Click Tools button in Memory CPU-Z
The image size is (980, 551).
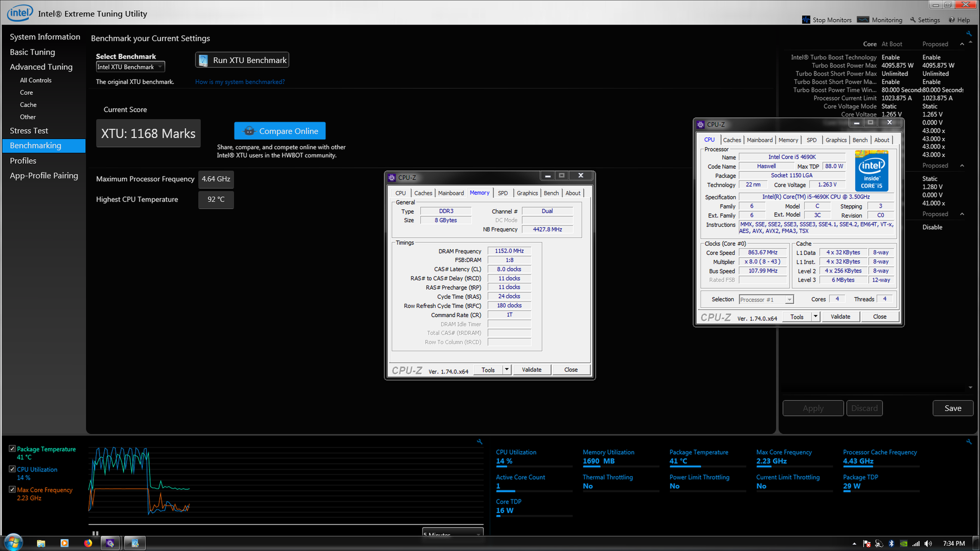pos(488,370)
